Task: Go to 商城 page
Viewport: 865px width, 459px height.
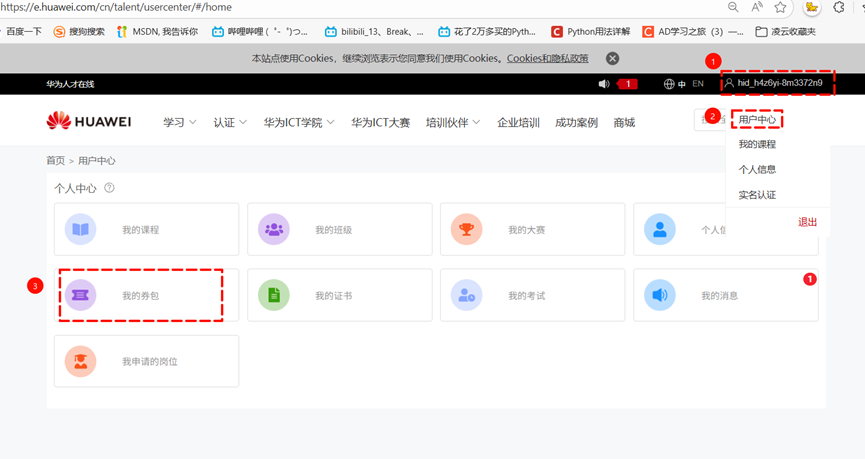Action: [x=624, y=122]
